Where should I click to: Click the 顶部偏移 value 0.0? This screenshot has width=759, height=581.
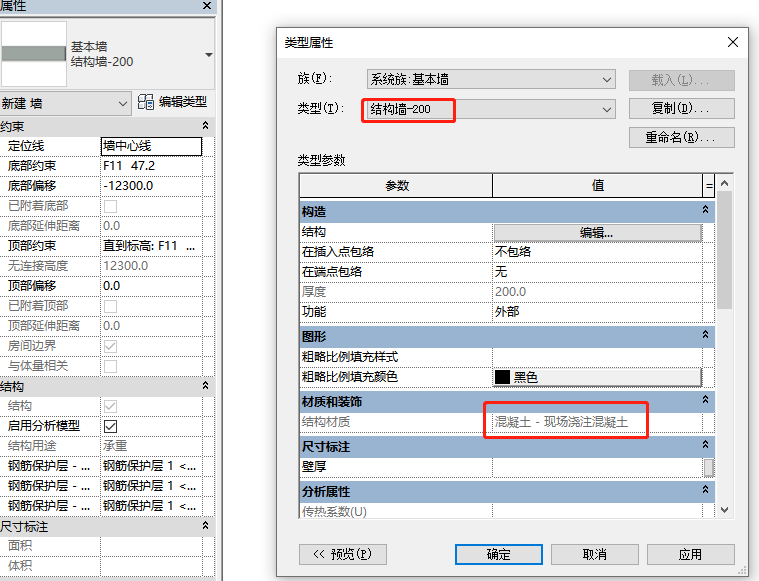tap(151, 286)
